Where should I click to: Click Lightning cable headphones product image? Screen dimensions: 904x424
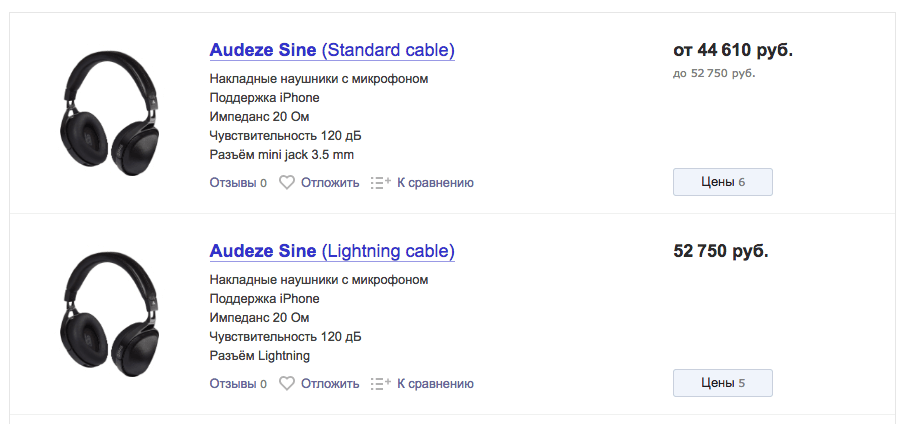tap(110, 314)
